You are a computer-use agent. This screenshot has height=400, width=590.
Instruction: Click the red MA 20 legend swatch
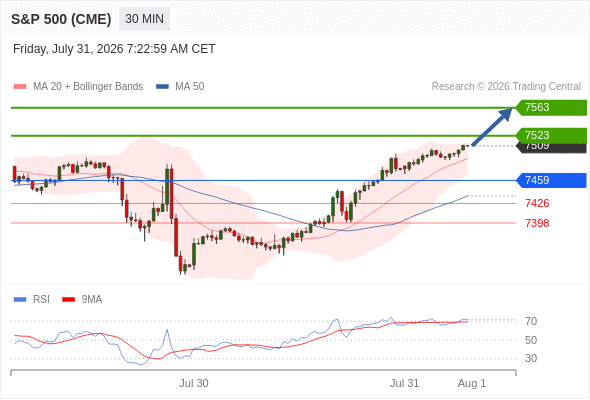point(20,87)
